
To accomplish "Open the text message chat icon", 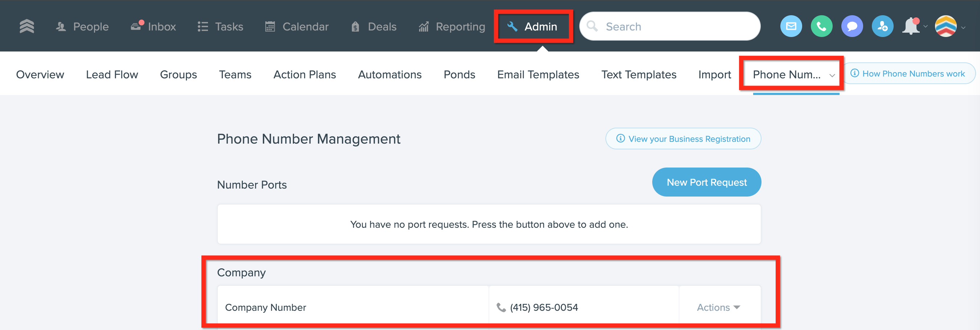I will pyautogui.click(x=852, y=26).
